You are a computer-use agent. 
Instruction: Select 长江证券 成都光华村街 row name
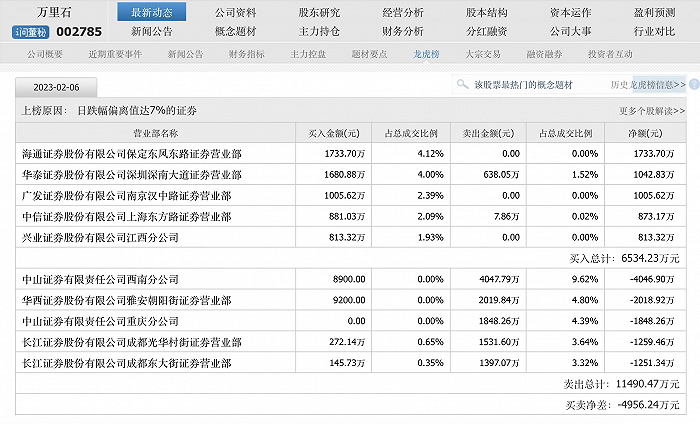pos(132,342)
